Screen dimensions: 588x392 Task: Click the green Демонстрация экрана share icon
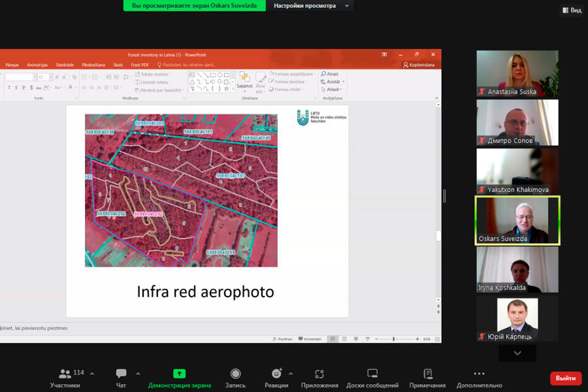click(179, 374)
